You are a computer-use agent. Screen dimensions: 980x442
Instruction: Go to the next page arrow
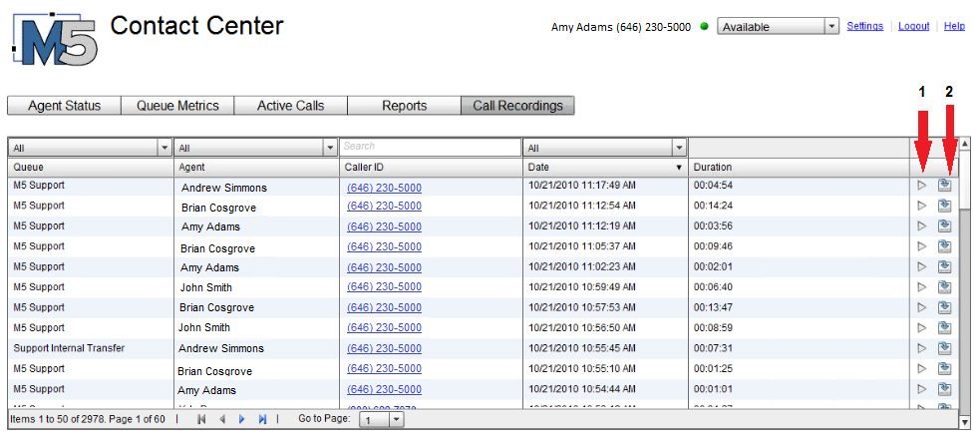click(242, 419)
